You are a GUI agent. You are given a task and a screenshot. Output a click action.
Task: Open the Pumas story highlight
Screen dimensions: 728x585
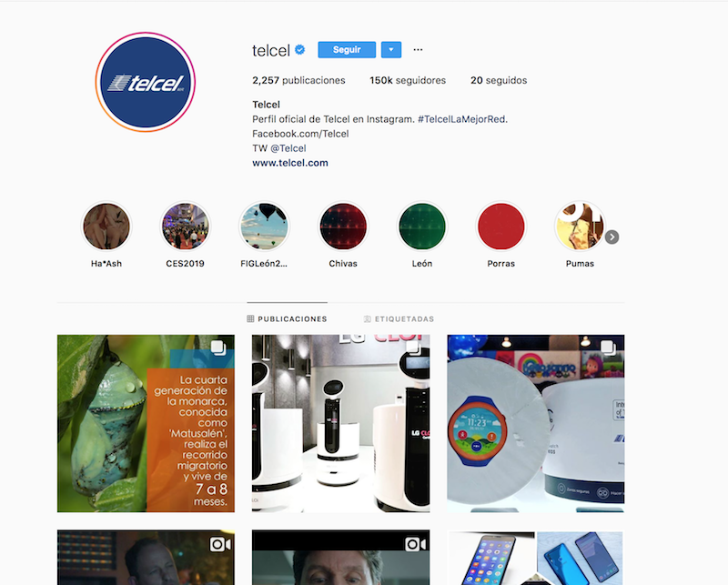coord(580,227)
